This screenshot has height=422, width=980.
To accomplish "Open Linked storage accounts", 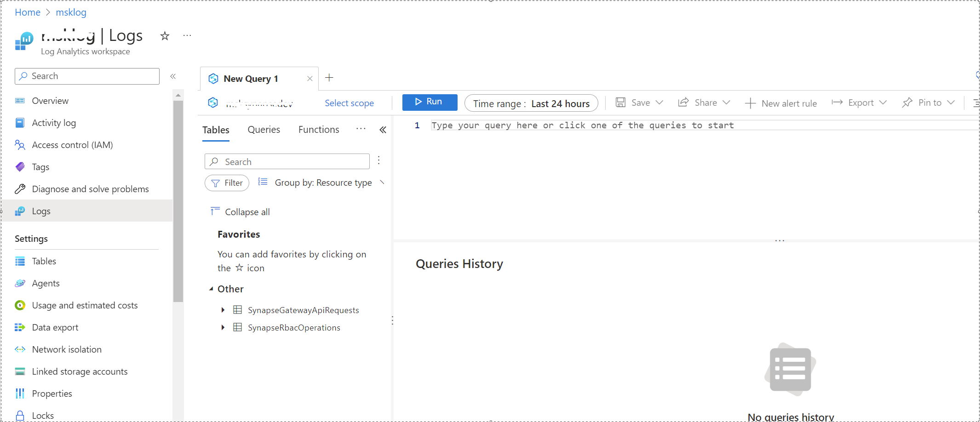I will (80, 371).
